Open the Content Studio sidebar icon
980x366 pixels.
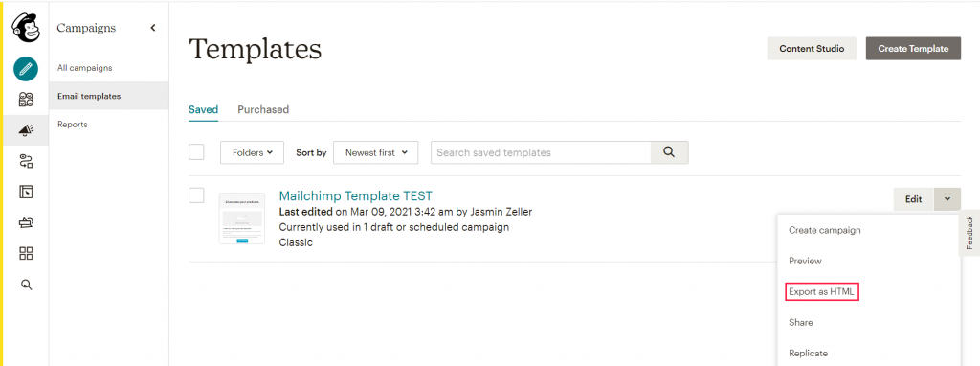tap(26, 222)
